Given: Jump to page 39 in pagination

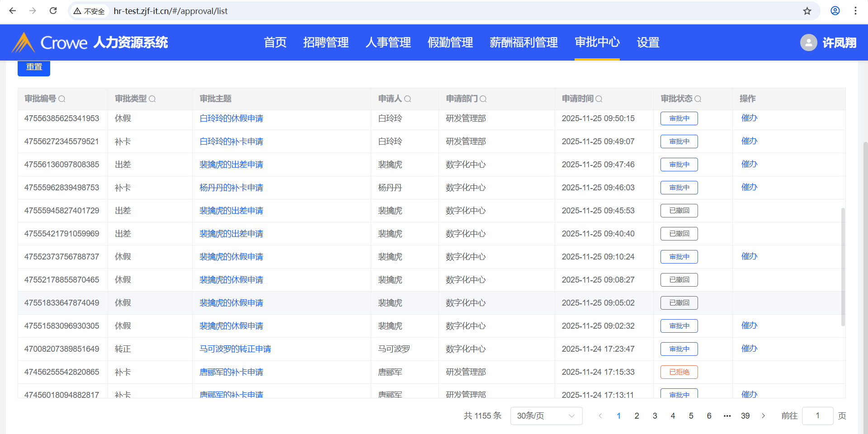Looking at the screenshot, I should (x=745, y=416).
